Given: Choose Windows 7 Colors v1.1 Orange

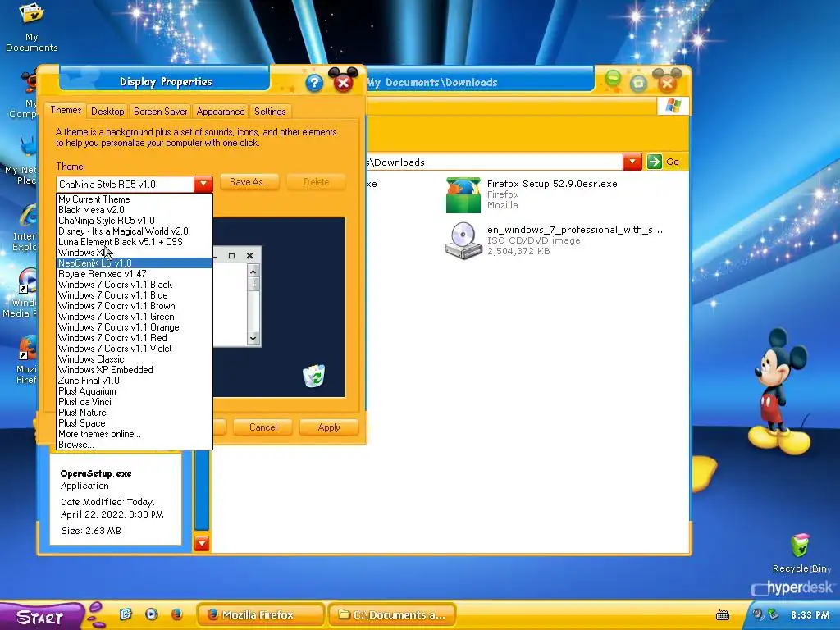Looking at the screenshot, I should [135, 327].
